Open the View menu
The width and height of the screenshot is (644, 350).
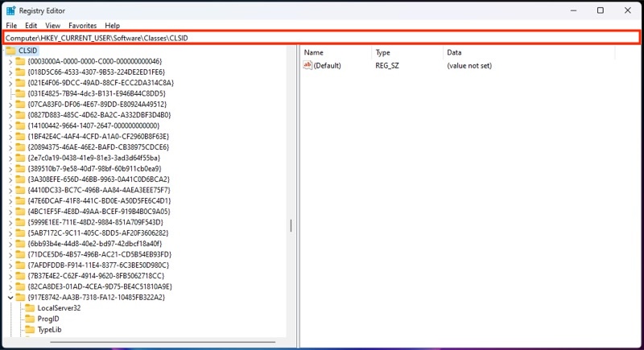pyautogui.click(x=52, y=26)
